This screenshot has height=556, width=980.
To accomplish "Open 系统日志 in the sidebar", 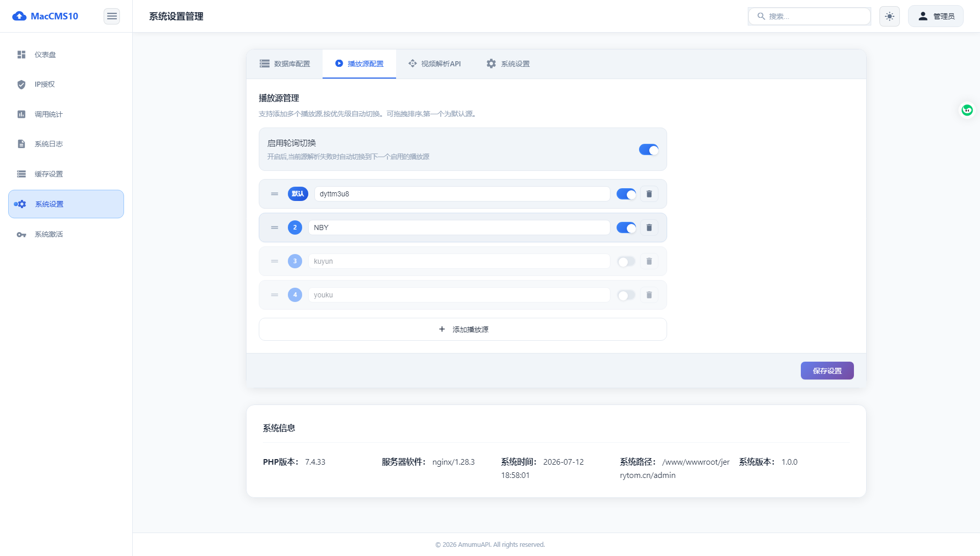I will pos(66,144).
